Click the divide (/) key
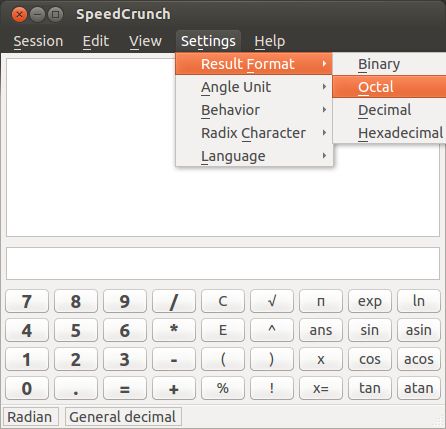Image resolution: width=446 pixels, height=429 pixels. pos(174,301)
